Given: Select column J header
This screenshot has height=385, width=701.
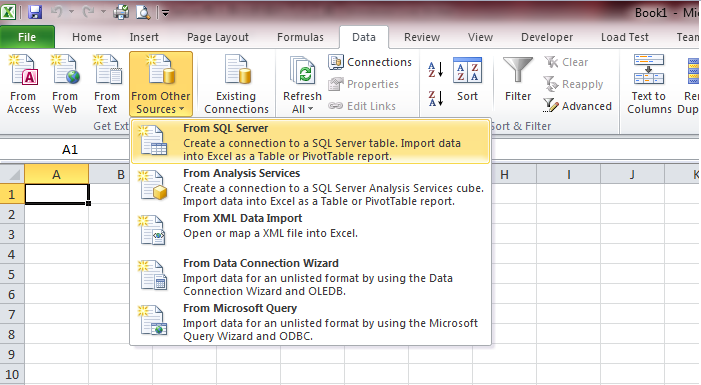Looking at the screenshot, I should tap(632, 174).
